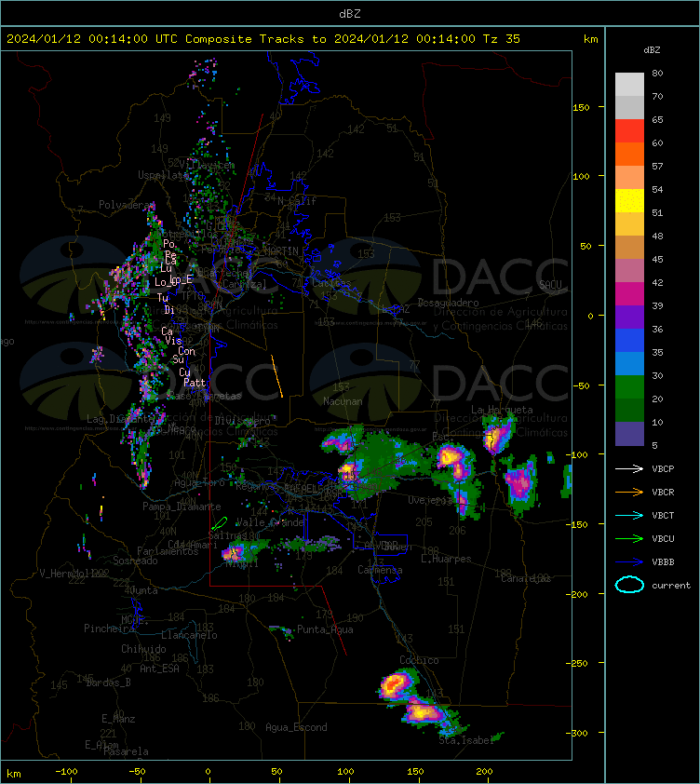Click the 'Agua_Toro' place label

199,482
